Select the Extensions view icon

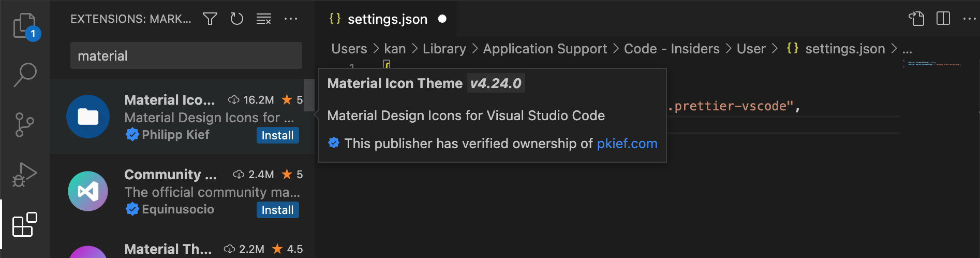pyautogui.click(x=25, y=225)
